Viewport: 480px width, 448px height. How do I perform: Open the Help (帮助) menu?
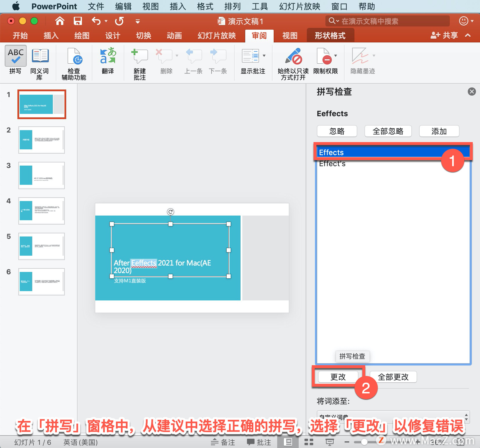[x=367, y=6]
